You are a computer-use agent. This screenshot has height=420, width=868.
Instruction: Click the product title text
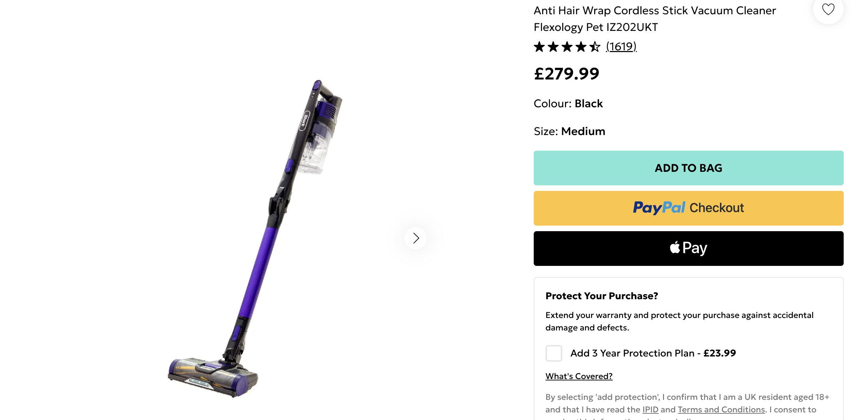[655, 19]
